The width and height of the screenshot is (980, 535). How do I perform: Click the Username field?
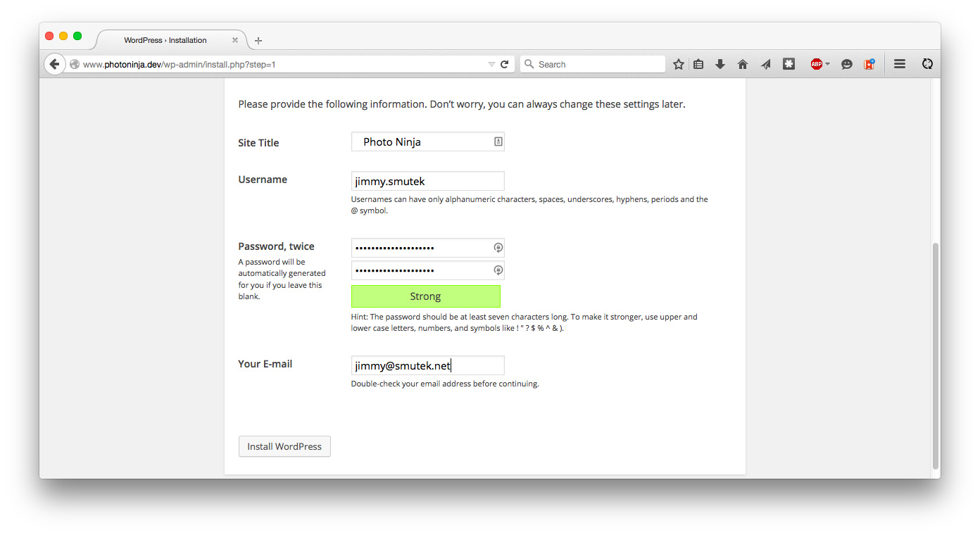pos(427,181)
